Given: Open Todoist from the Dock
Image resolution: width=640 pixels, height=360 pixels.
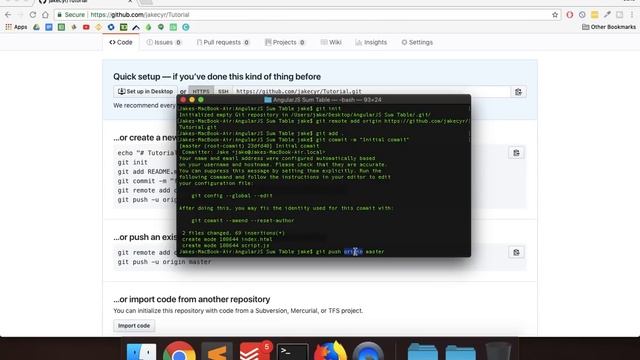Looking at the screenshot, I should [x=255, y=351].
